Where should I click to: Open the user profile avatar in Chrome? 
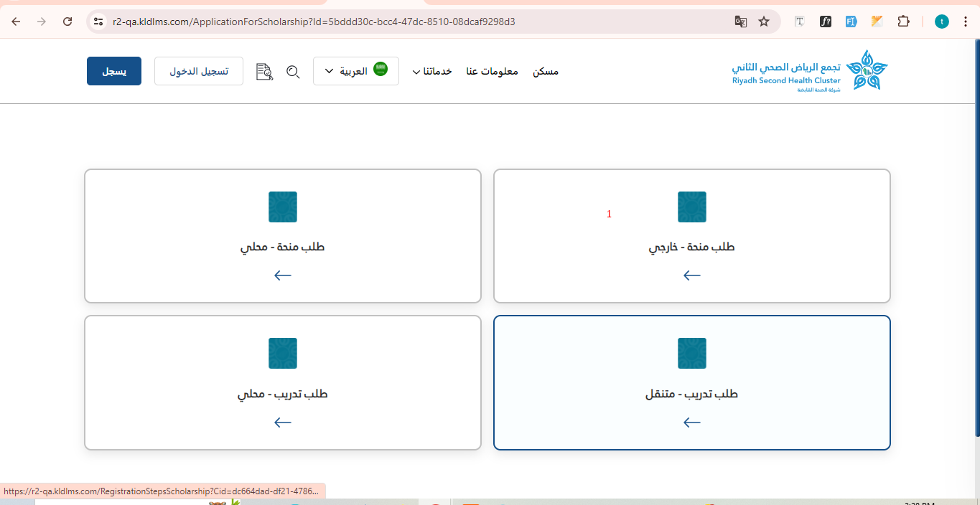941,22
